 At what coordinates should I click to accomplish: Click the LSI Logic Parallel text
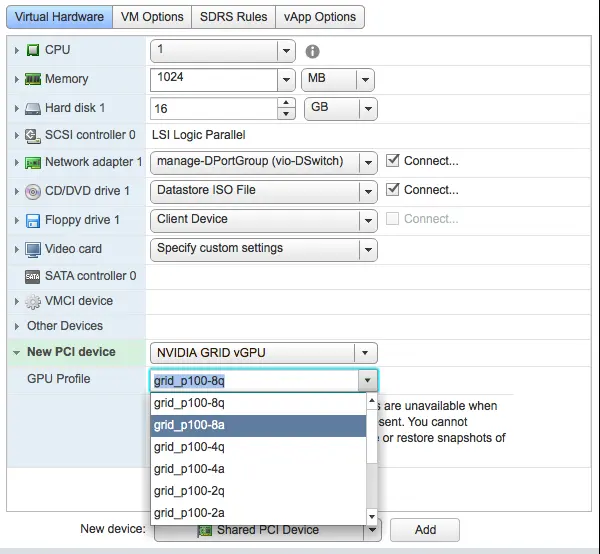[199, 135]
